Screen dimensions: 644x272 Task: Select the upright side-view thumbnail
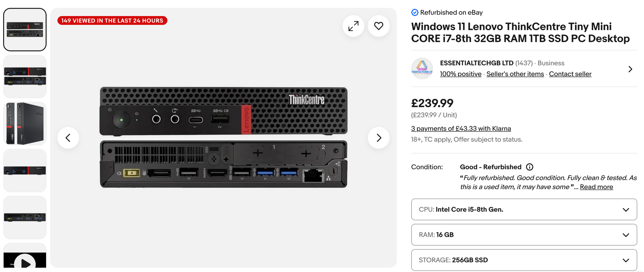point(25,123)
